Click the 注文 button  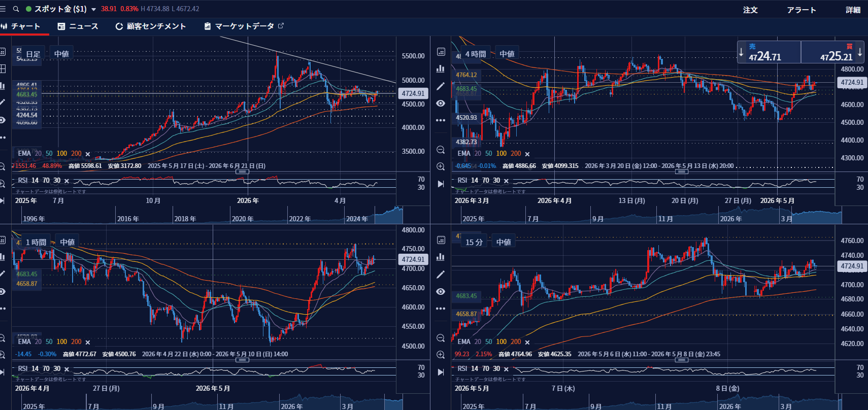[x=750, y=10]
